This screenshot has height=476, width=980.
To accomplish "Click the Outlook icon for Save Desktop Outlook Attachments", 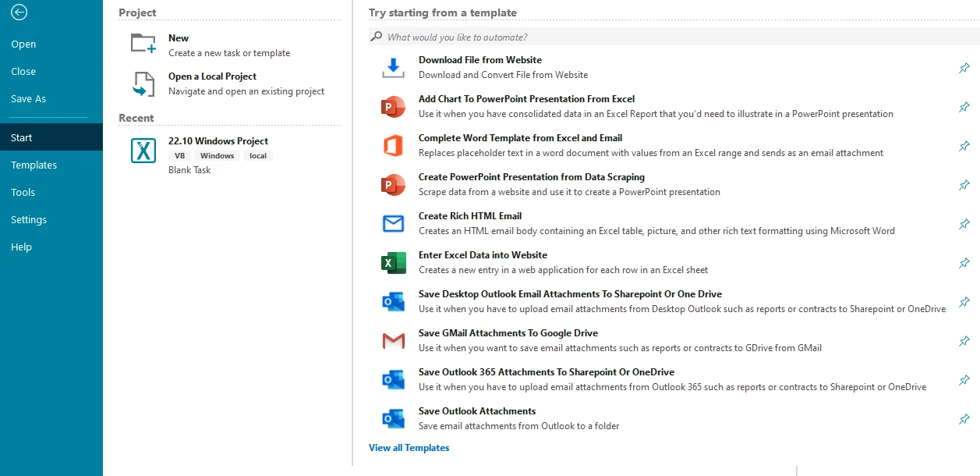I will coord(394,301).
